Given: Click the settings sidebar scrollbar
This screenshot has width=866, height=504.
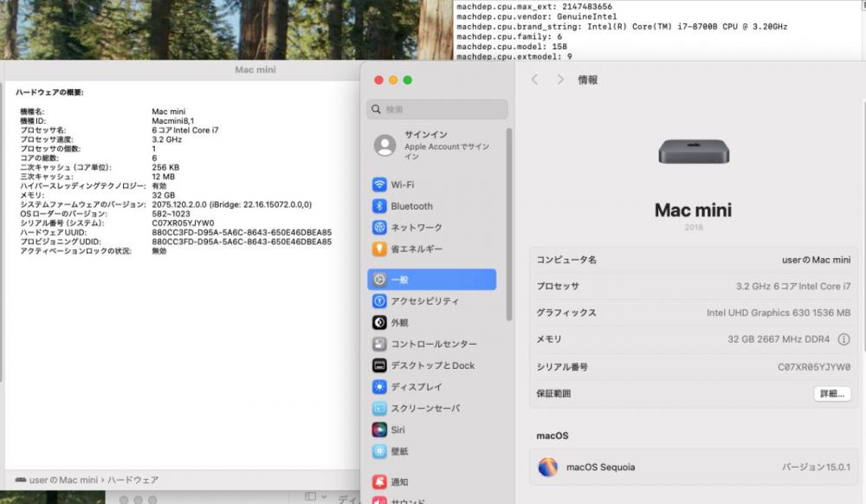Looking at the screenshot, I should pyautogui.click(x=508, y=224).
